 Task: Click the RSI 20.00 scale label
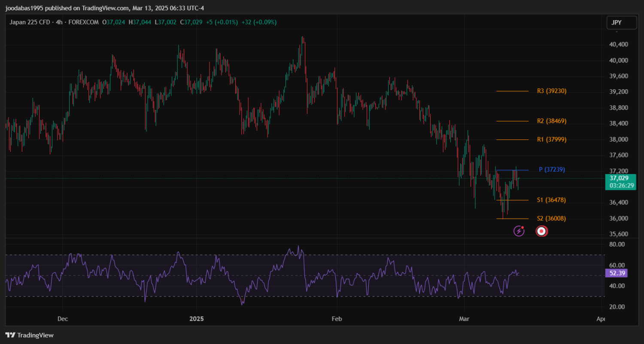tap(618, 307)
